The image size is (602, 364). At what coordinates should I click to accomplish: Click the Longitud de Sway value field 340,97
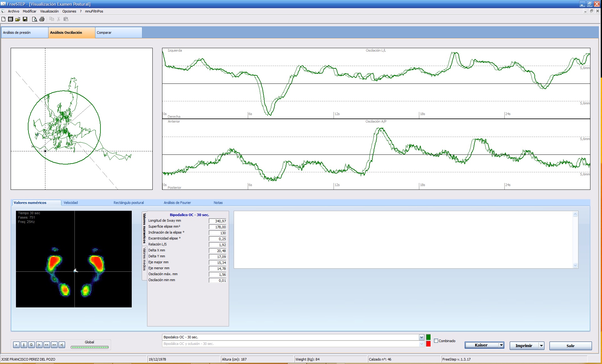(x=217, y=221)
